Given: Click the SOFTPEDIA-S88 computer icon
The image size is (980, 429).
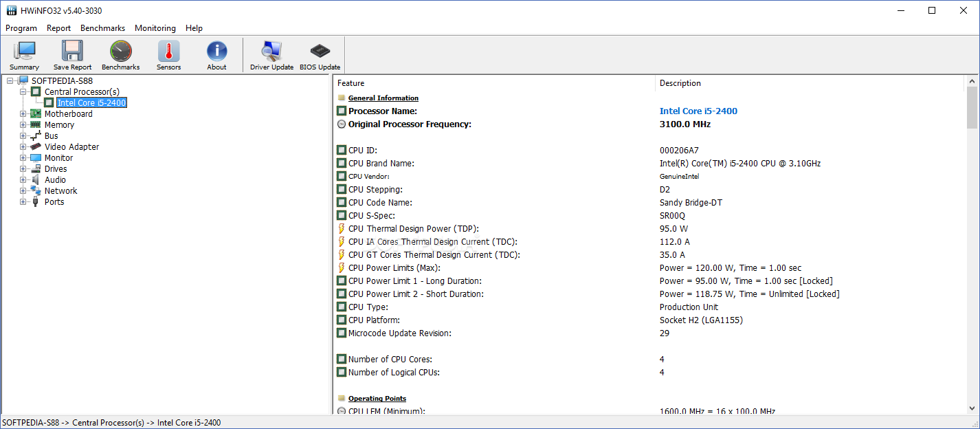Looking at the screenshot, I should click(x=23, y=80).
